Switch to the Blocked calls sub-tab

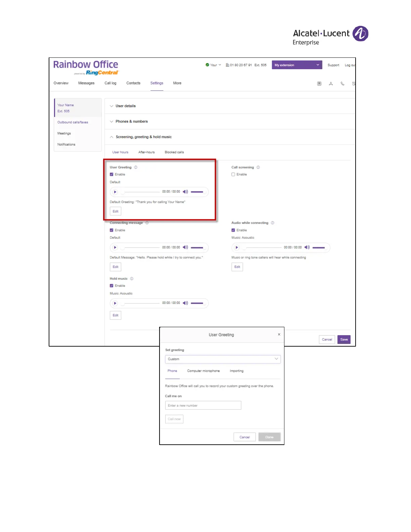174,152
